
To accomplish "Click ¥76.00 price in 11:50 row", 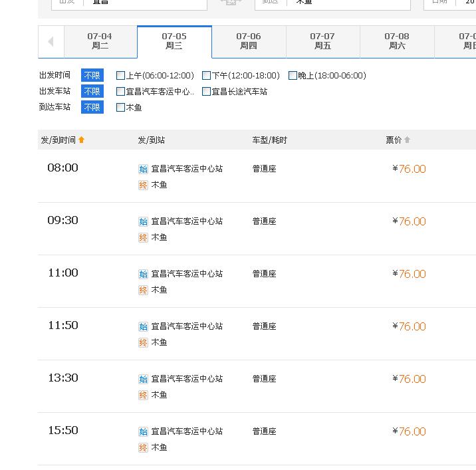I will [409, 326].
